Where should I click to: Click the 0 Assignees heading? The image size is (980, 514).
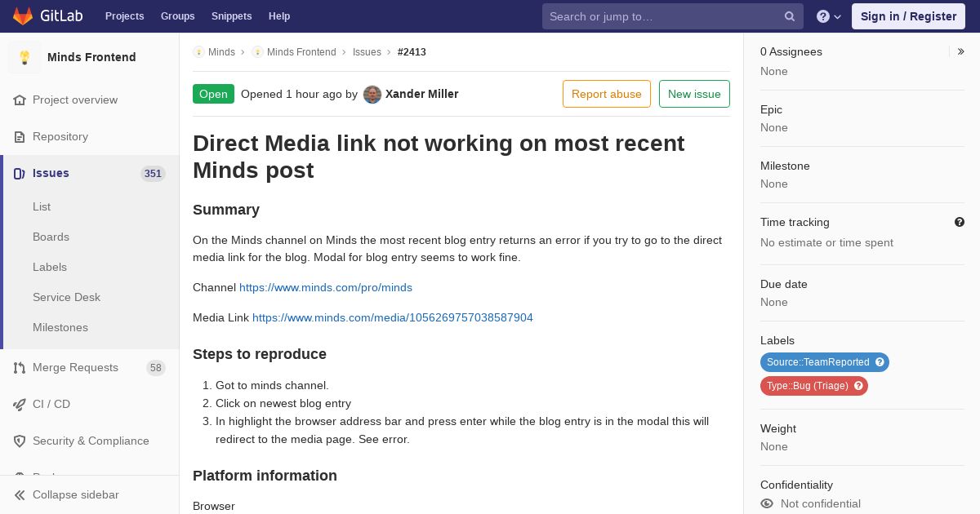(x=791, y=51)
